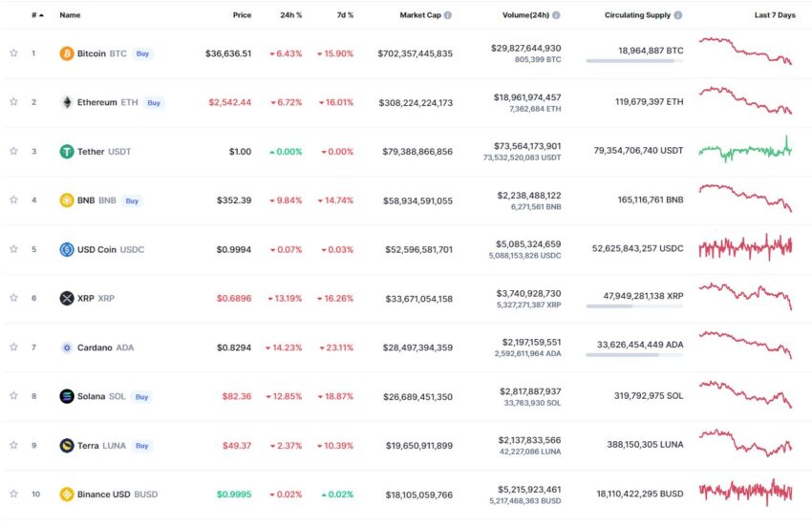Click Bitcoin circulating supply progress bar
812x526 pixels.
pos(634,61)
